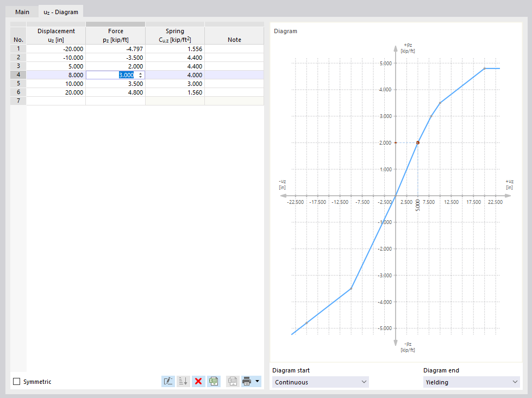Switch to the Main tab
The height and width of the screenshot is (398, 532).
tap(22, 11)
